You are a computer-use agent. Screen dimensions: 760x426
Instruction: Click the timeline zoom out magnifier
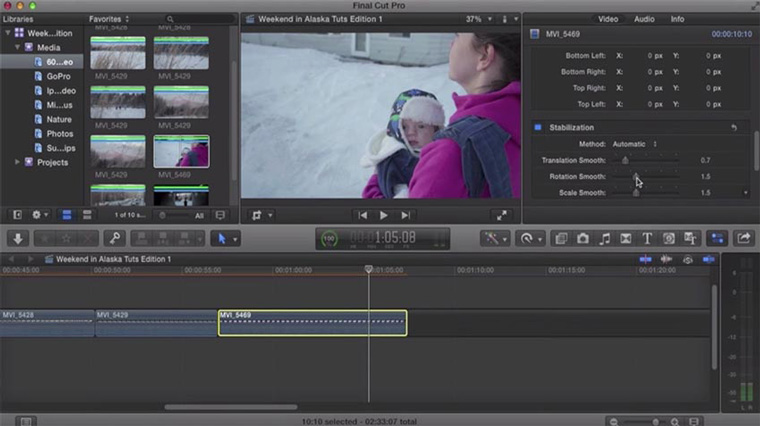(614, 422)
